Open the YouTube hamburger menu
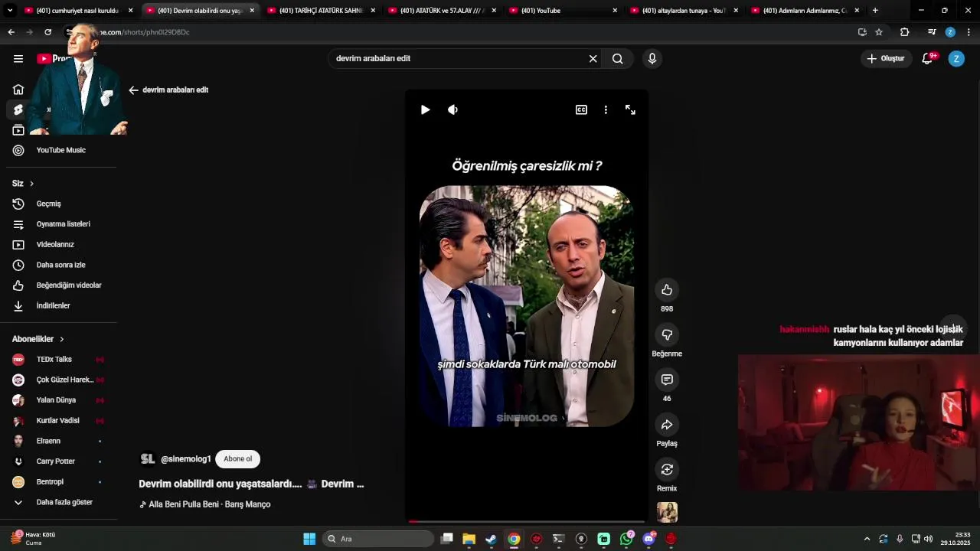 click(x=18, y=58)
